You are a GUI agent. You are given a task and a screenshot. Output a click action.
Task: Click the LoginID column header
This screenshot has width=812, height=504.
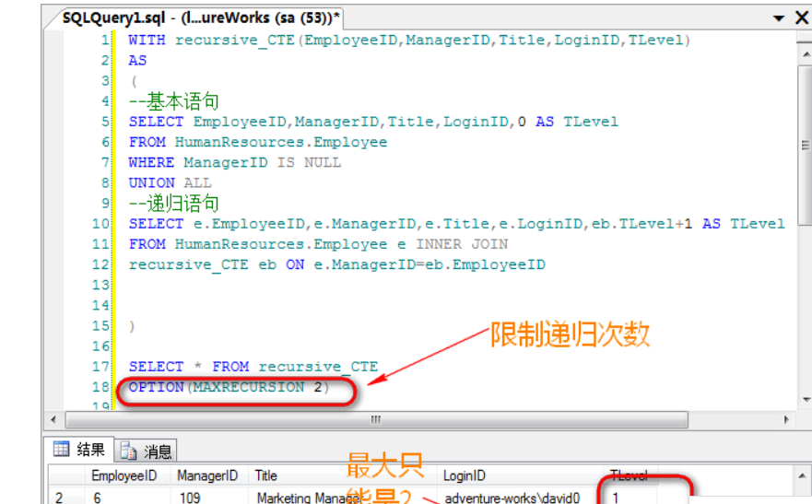468,475
